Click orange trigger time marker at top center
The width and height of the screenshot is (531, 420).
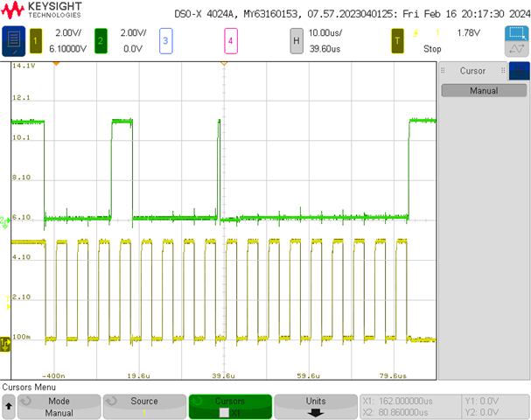224,64
